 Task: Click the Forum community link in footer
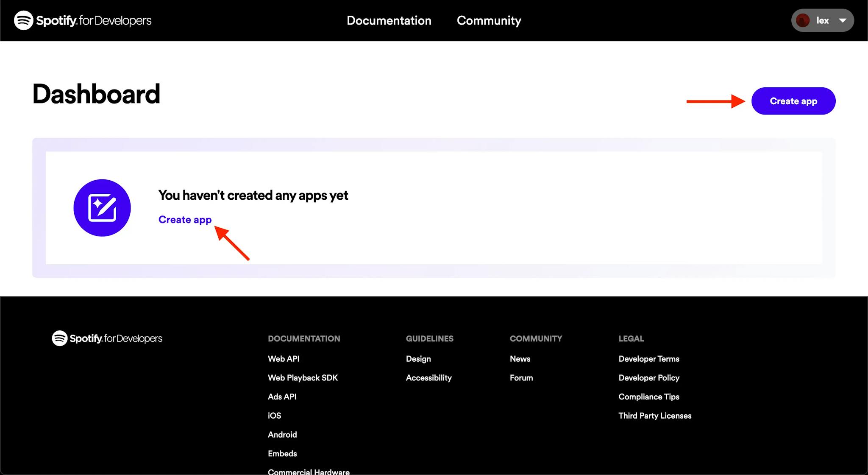tap(521, 377)
